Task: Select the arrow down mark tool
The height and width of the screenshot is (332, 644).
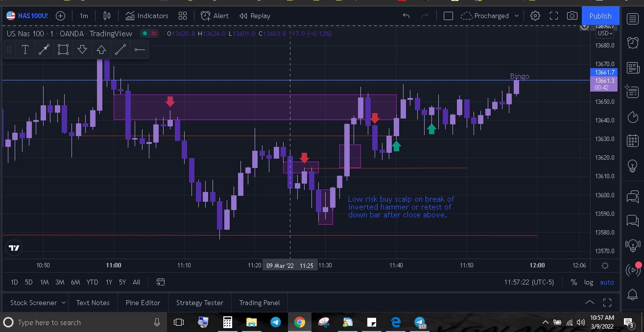Action: click(82, 49)
